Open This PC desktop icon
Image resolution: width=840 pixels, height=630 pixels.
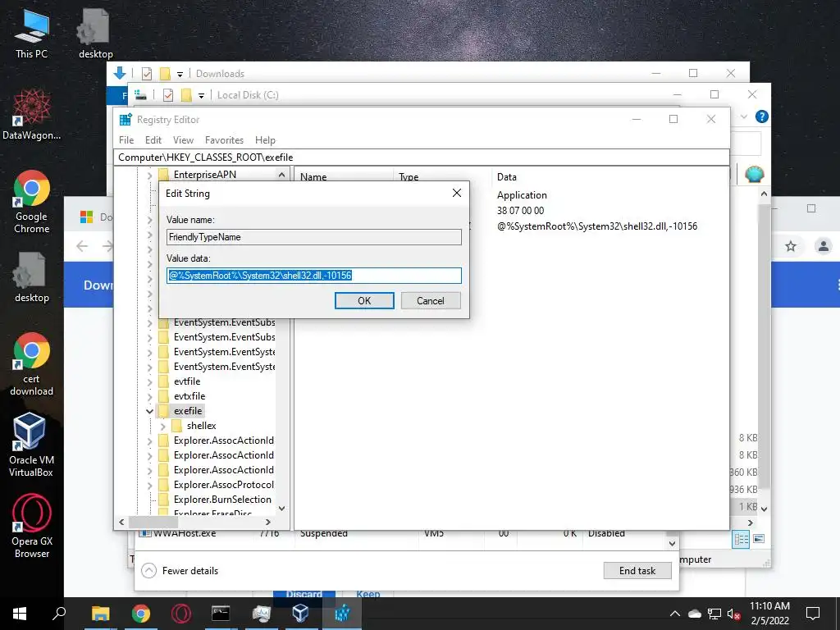pos(32,34)
